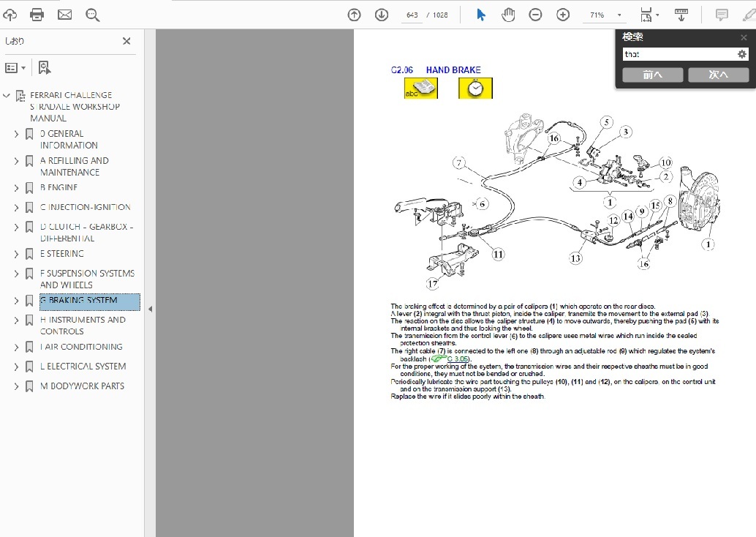This screenshot has width=756, height=537.
Task: Expand the F Suspension Systems bookmark
Action: pyautogui.click(x=16, y=274)
